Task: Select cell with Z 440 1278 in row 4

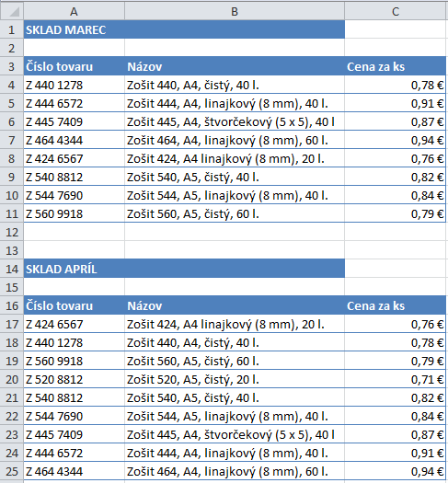Action: 75,85
